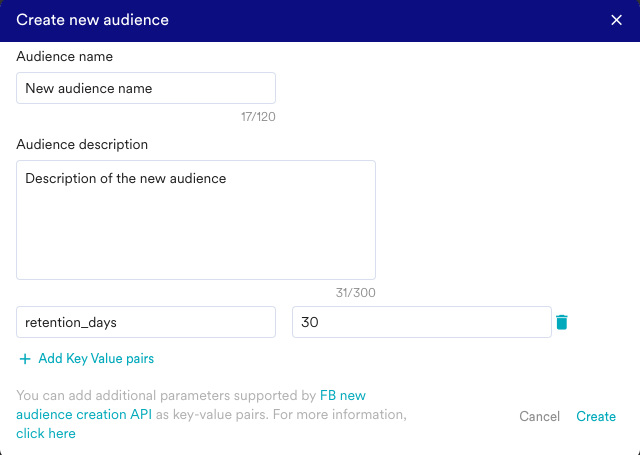Cancel the new audience creation
This screenshot has height=455, width=640.
(x=539, y=416)
